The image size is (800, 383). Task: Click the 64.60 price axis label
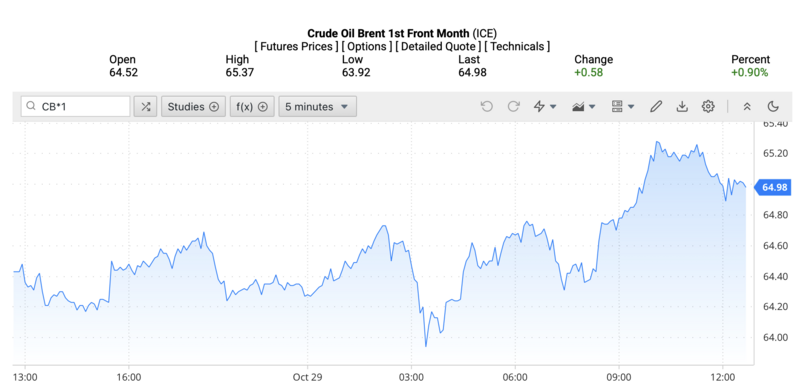pyautogui.click(x=775, y=245)
